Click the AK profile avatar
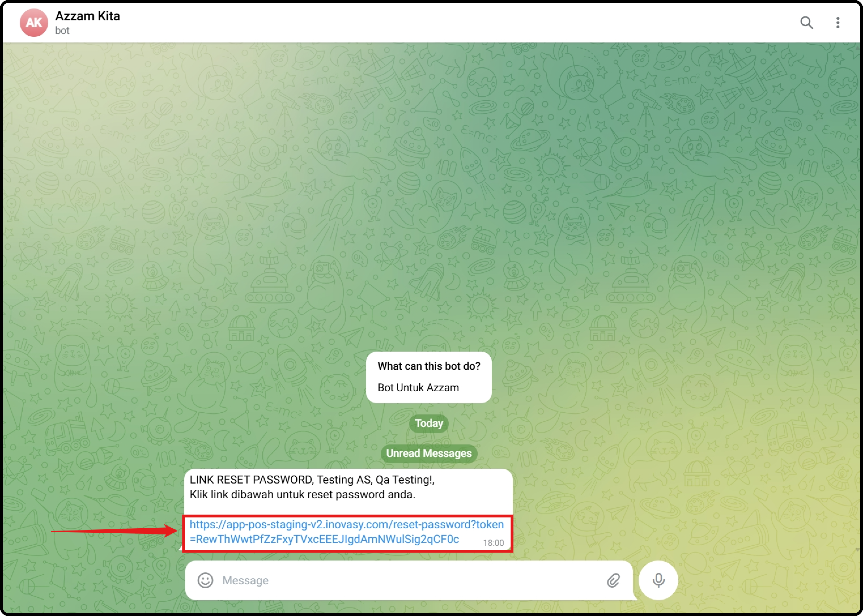This screenshot has height=616, width=863. 34,23
